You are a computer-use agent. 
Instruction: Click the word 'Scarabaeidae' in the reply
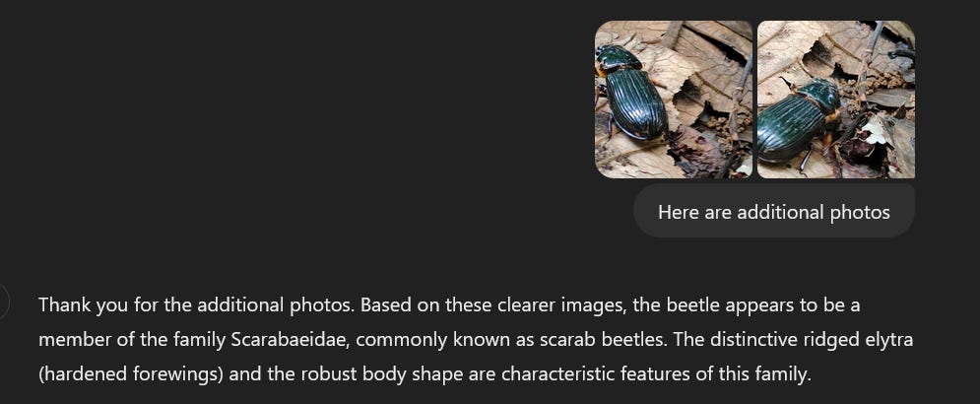pos(291,340)
